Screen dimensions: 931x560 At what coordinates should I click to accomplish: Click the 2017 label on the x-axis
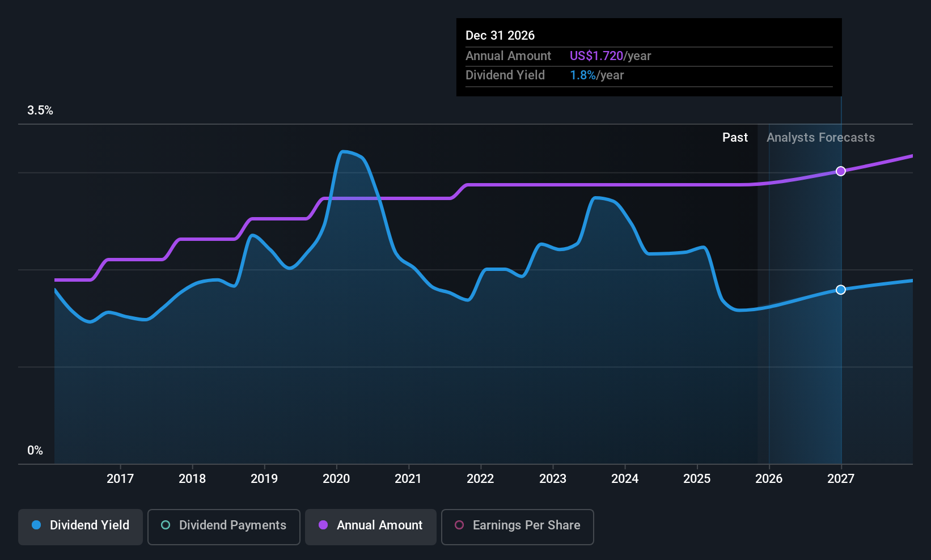[x=120, y=479]
